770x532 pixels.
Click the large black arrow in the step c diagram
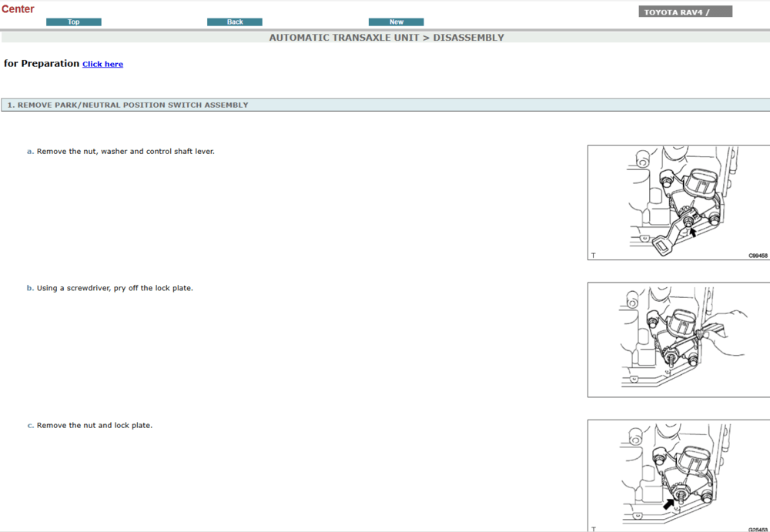pos(670,503)
